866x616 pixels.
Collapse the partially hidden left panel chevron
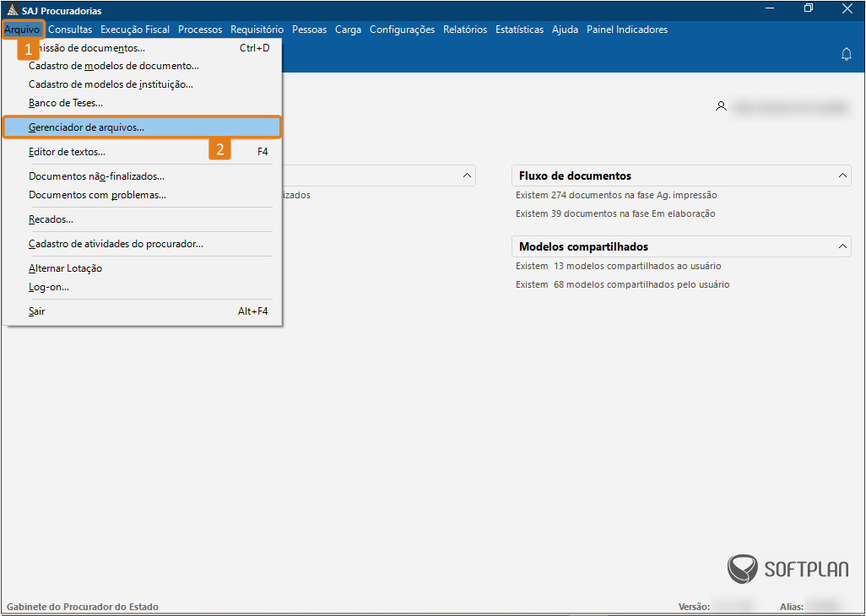[x=467, y=176]
